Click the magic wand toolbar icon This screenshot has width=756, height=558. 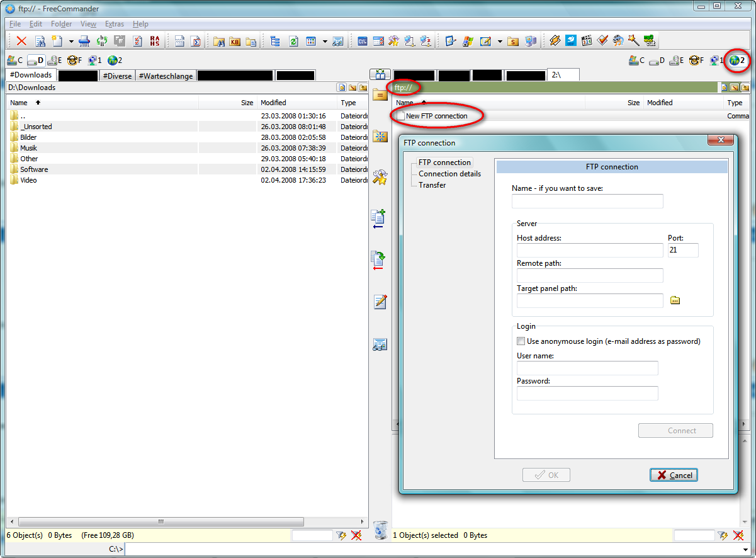633,40
